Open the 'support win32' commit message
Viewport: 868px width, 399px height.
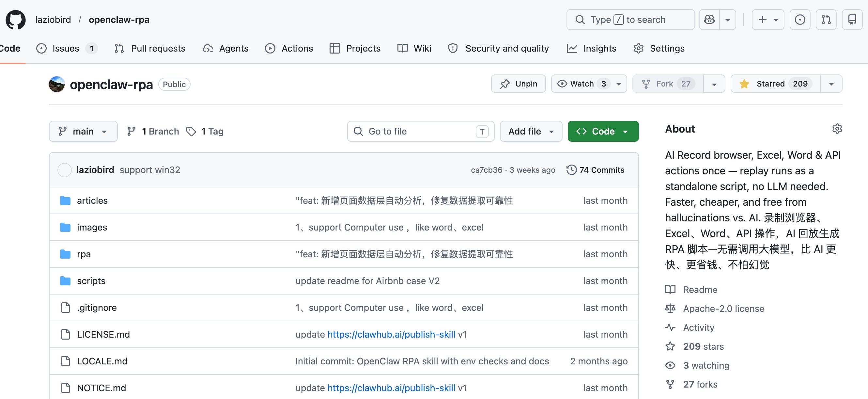tap(150, 170)
